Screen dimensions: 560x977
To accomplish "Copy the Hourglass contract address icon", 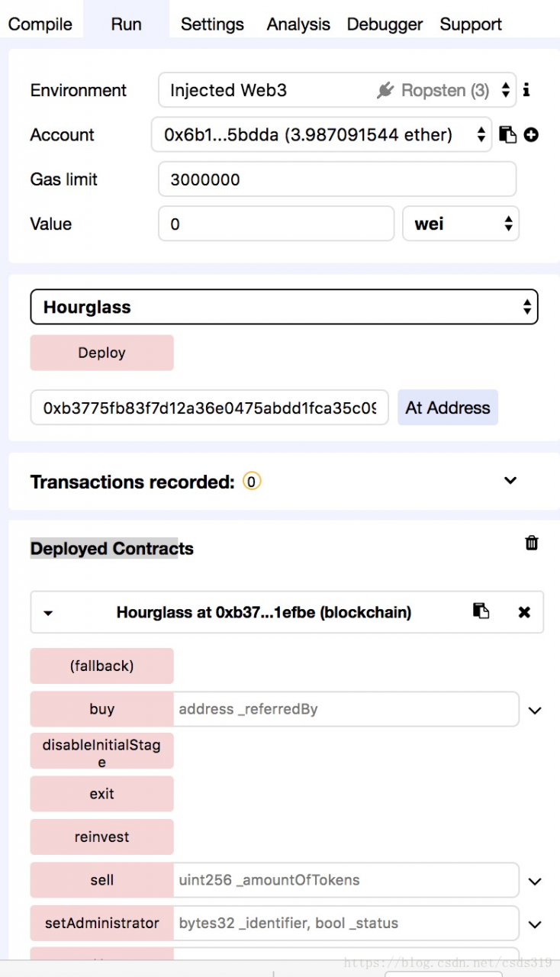I will pos(481,611).
